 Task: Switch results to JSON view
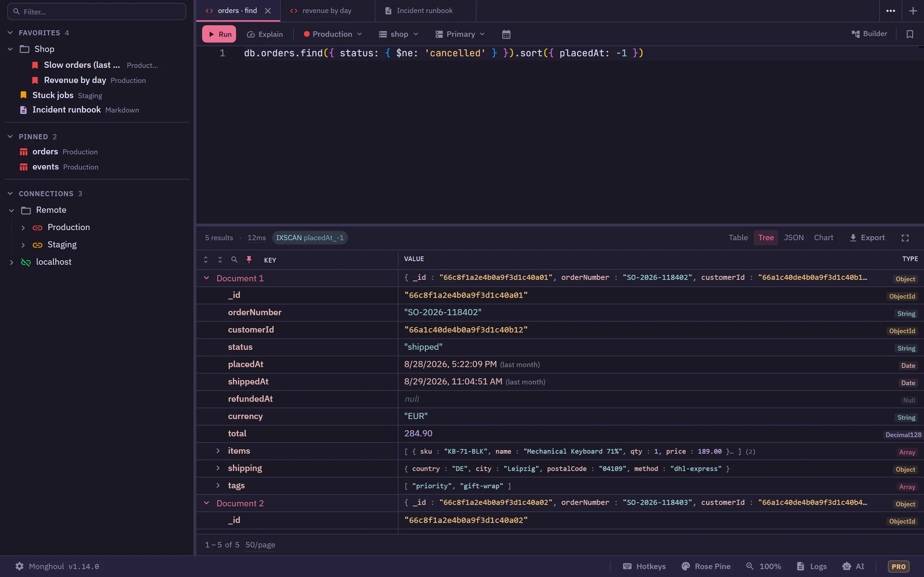click(793, 238)
